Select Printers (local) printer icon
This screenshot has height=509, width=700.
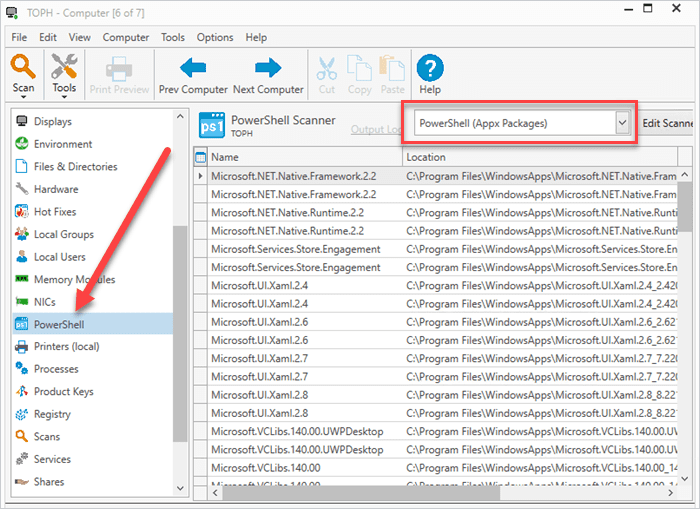click(21, 346)
